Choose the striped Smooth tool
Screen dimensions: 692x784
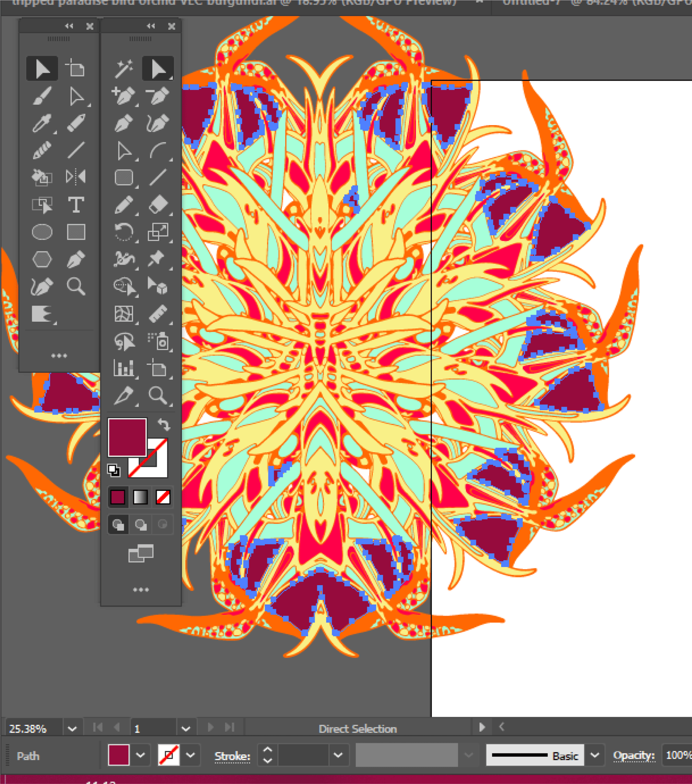point(42,150)
